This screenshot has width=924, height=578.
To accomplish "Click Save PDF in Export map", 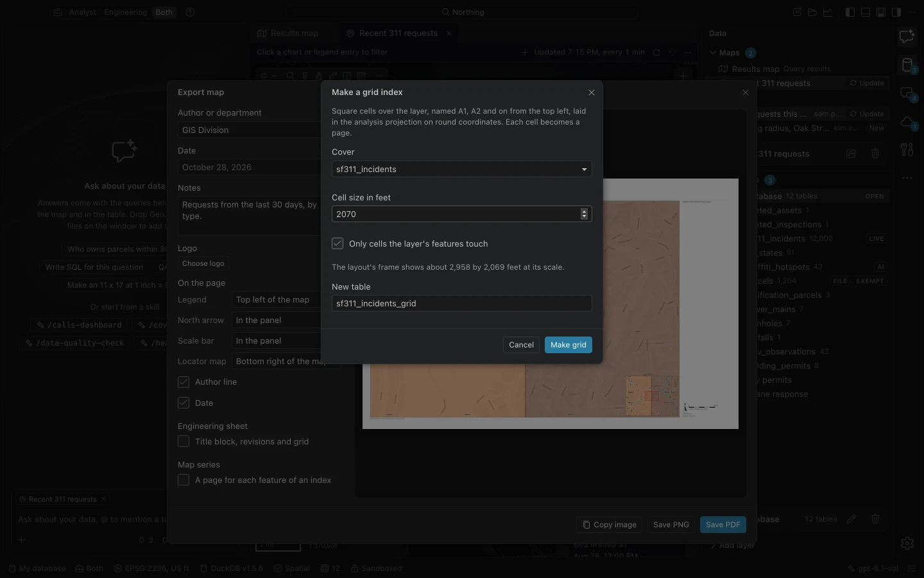I will [723, 525].
